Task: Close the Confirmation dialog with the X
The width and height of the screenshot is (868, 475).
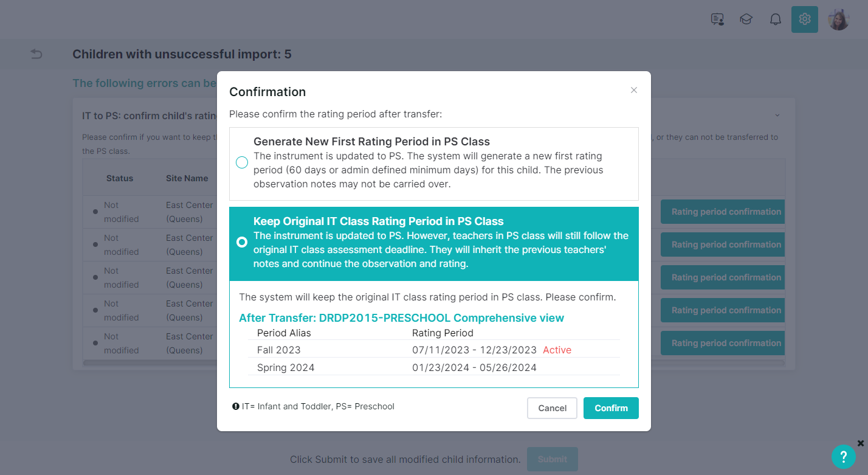Action: coord(634,90)
